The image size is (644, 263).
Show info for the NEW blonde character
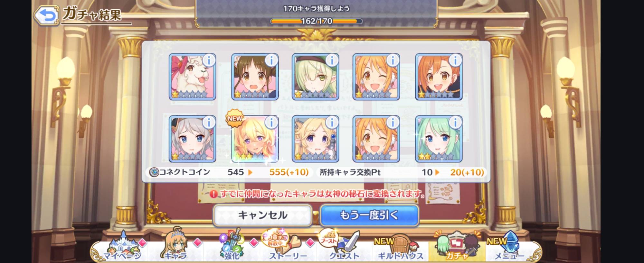point(271,122)
